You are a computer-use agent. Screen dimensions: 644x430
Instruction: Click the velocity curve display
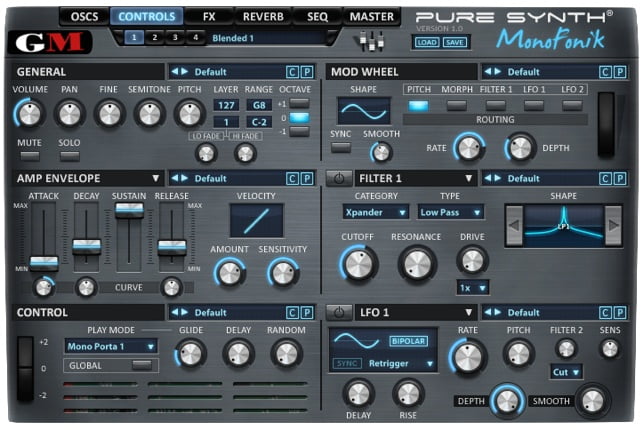pyautogui.click(x=256, y=220)
